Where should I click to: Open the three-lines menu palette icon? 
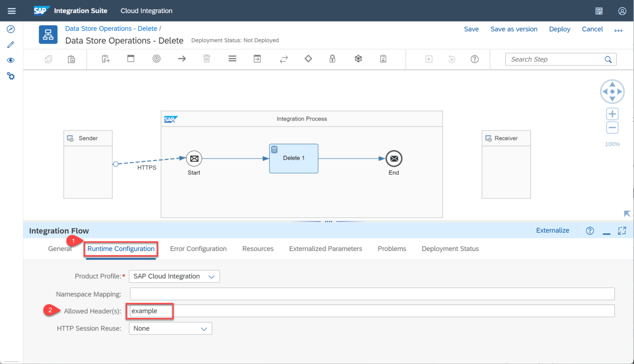click(232, 59)
